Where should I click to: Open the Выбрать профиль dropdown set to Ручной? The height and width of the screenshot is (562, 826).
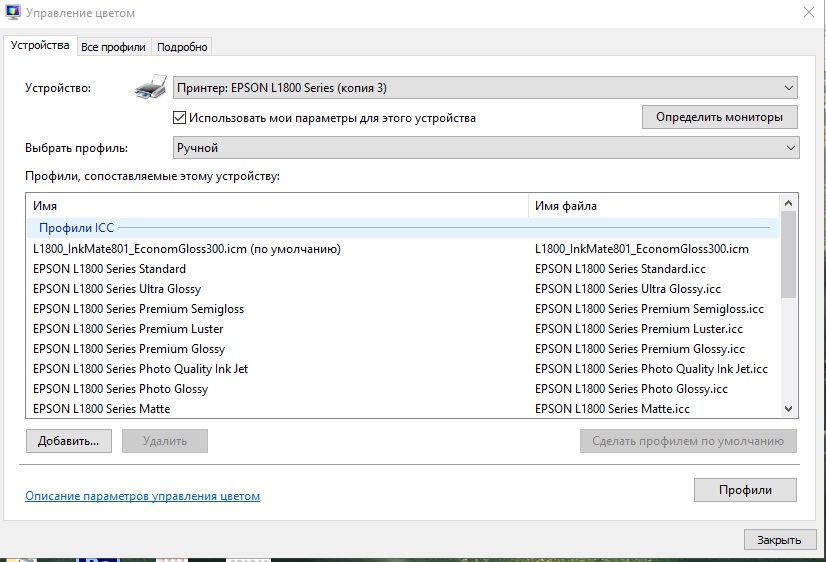(x=486, y=148)
